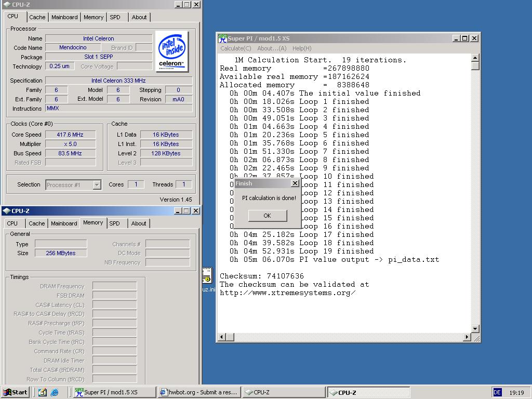
Task: Click the Technology 0.25 um value
Action: (x=59, y=66)
